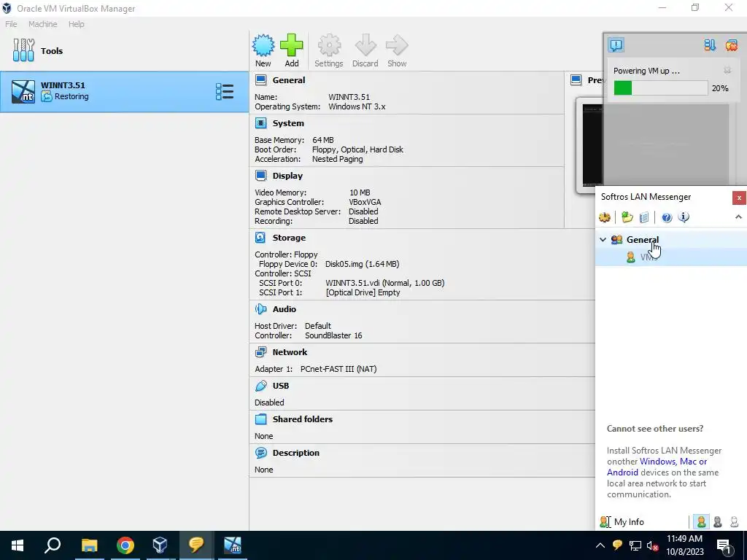Click the Discard arrow icon

[x=365, y=46]
